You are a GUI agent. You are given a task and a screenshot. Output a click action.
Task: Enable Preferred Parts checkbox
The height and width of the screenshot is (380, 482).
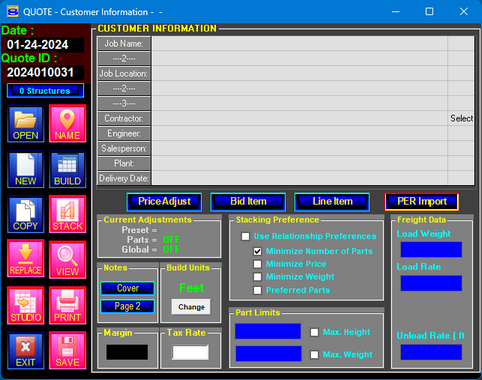point(257,290)
